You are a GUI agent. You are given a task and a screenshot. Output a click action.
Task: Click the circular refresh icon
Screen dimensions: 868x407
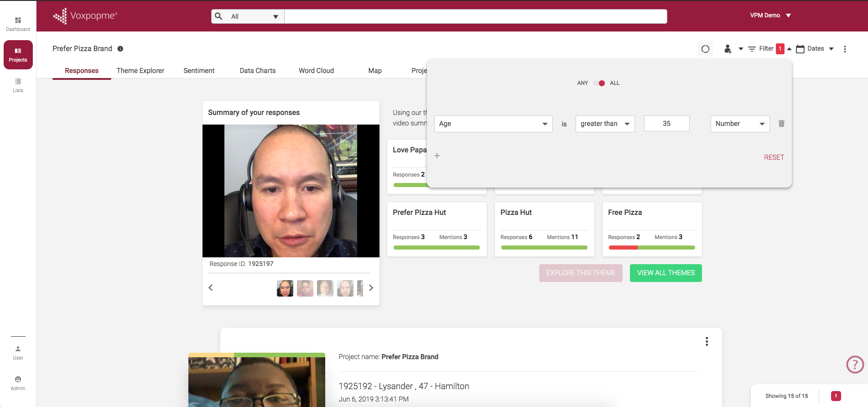click(705, 49)
